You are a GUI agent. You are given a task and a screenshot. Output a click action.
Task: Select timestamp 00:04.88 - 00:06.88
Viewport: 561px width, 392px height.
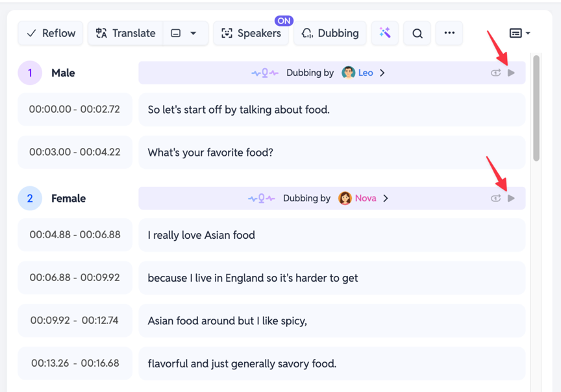pyautogui.click(x=75, y=235)
